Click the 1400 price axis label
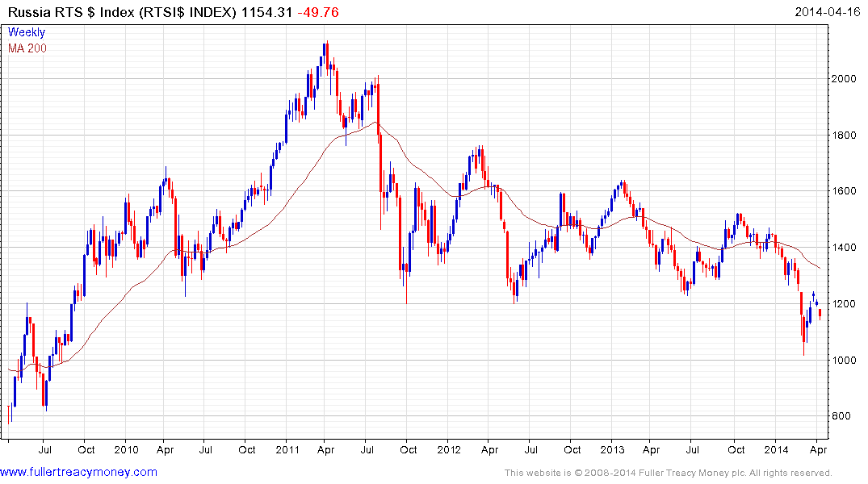Image resolution: width=868 pixels, height=484 pixels. click(x=845, y=248)
